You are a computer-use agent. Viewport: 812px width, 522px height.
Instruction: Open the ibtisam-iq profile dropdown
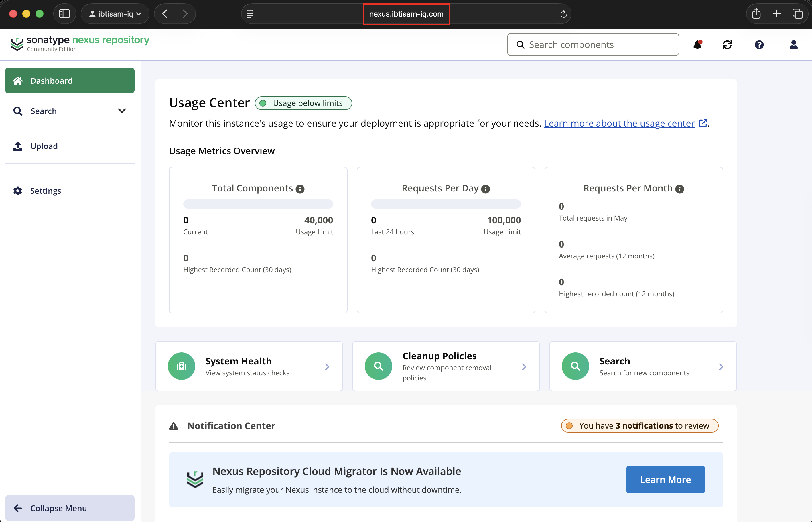coord(115,14)
